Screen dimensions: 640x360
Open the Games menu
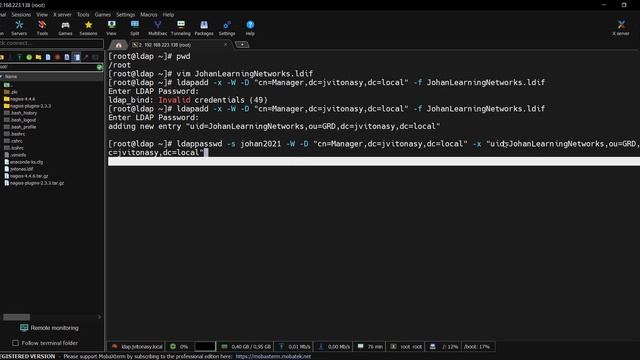(x=102, y=14)
